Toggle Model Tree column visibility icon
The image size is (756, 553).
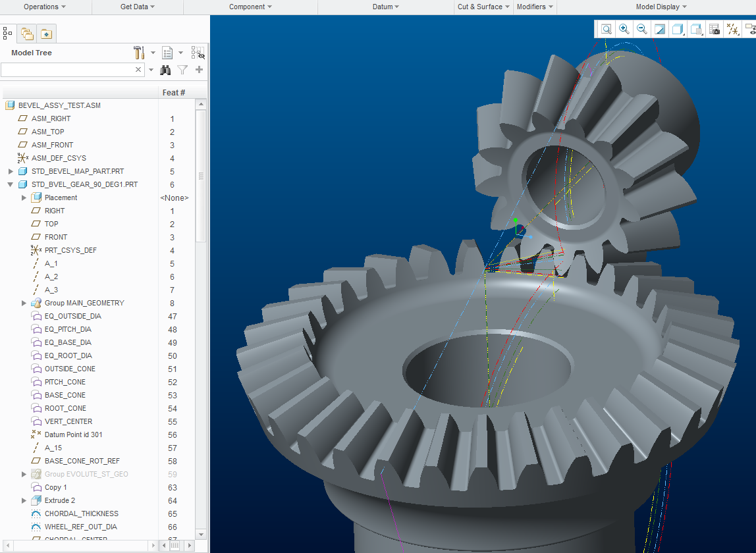(198, 53)
